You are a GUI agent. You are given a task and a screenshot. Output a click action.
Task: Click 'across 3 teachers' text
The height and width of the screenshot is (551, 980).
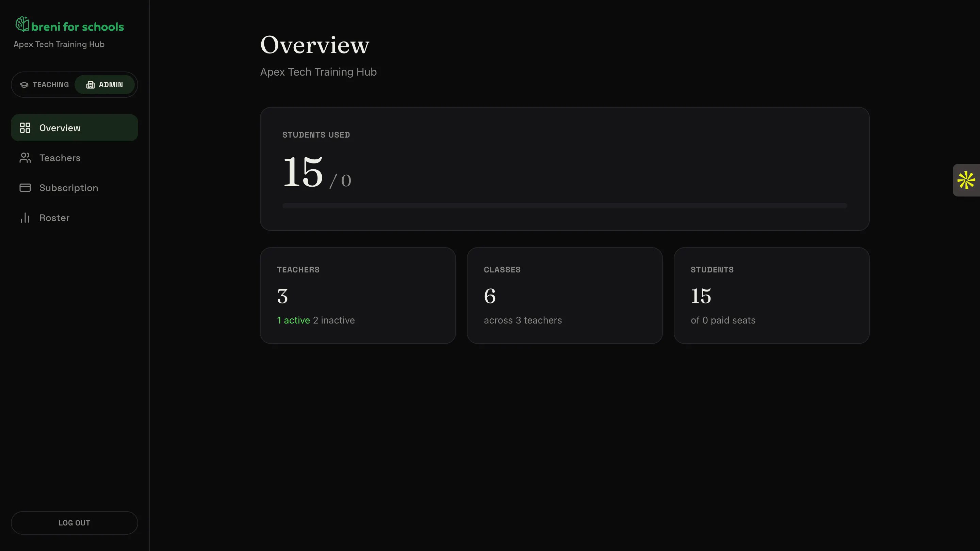pyautogui.click(x=523, y=320)
